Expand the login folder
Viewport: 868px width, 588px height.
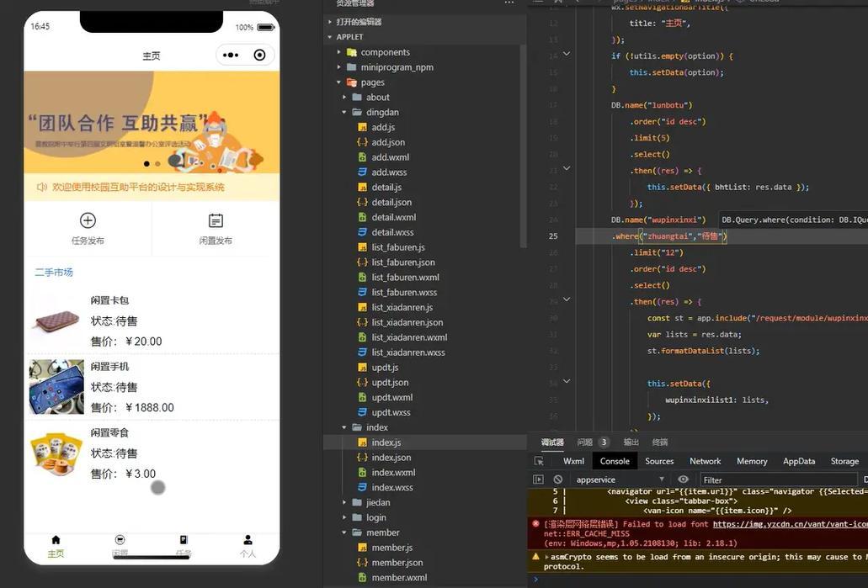click(x=344, y=517)
